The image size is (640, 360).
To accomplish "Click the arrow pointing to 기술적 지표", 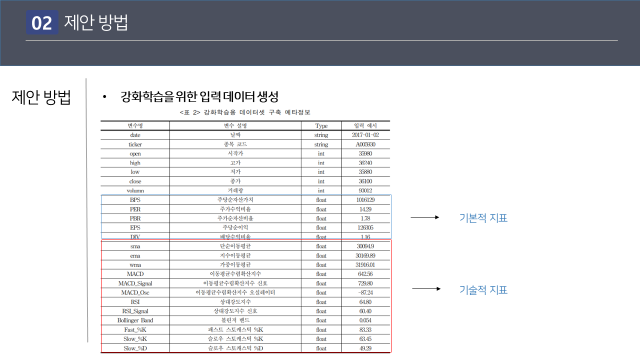I will (426, 289).
